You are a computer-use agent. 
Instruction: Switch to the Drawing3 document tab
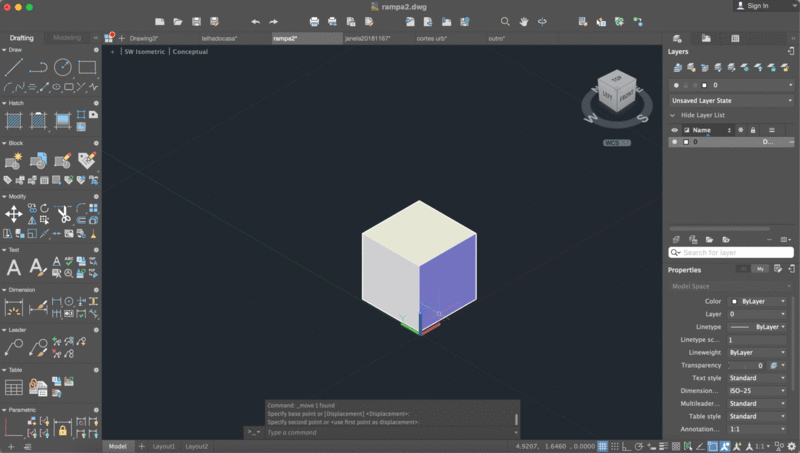tap(144, 38)
